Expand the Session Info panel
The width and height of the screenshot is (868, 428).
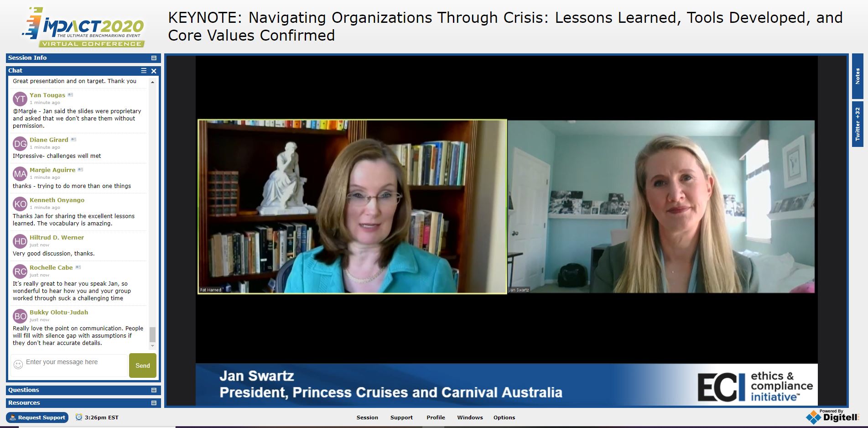pyautogui.click(x=154, y=58)
